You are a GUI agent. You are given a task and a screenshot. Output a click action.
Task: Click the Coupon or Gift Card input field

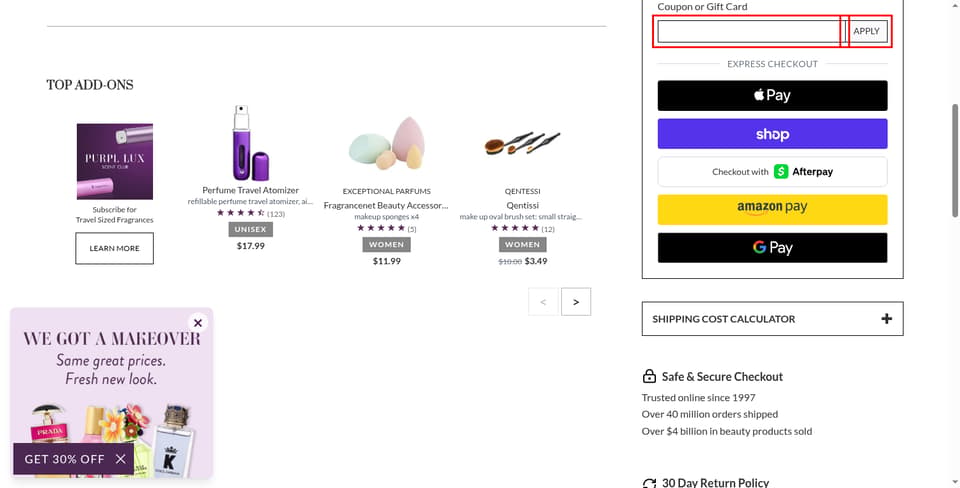pyautogui.click(x=751, y=31)
